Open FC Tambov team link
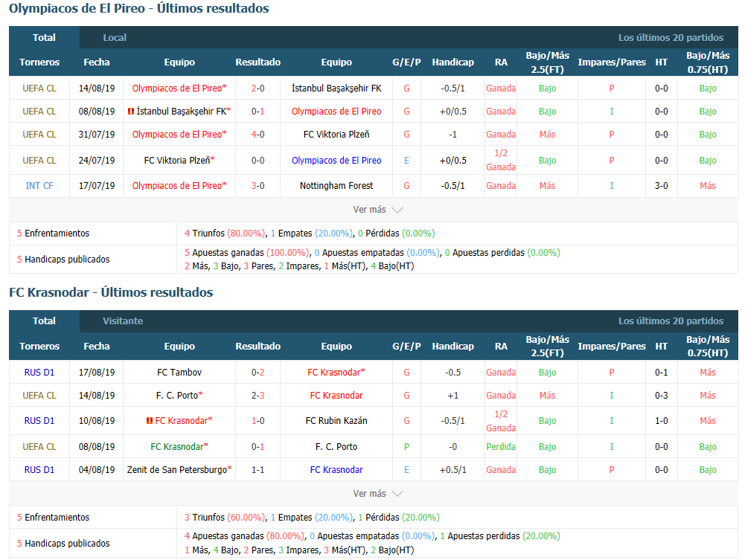 click(x=179, y=373)
